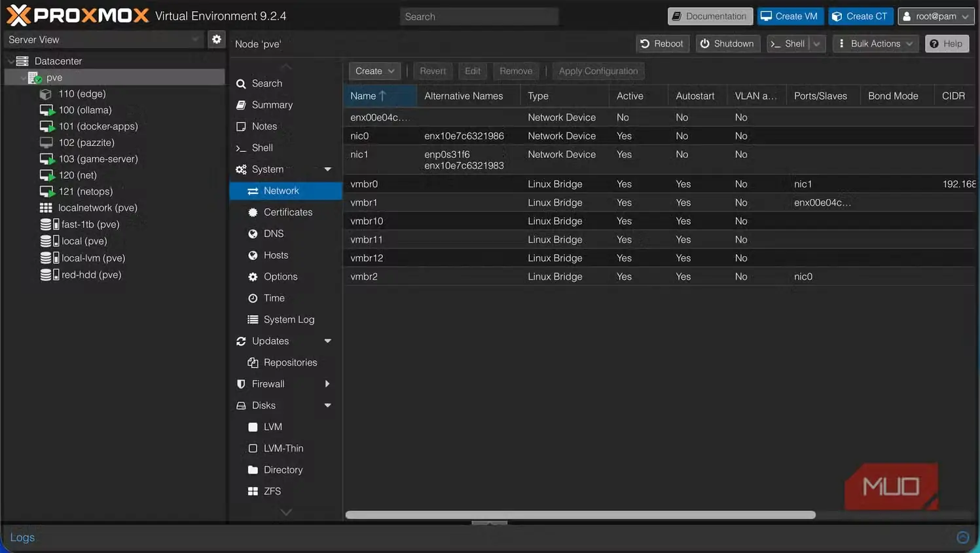Sort by the Name column header
This screenshot has width=980, height=553.
pos(380,96)
